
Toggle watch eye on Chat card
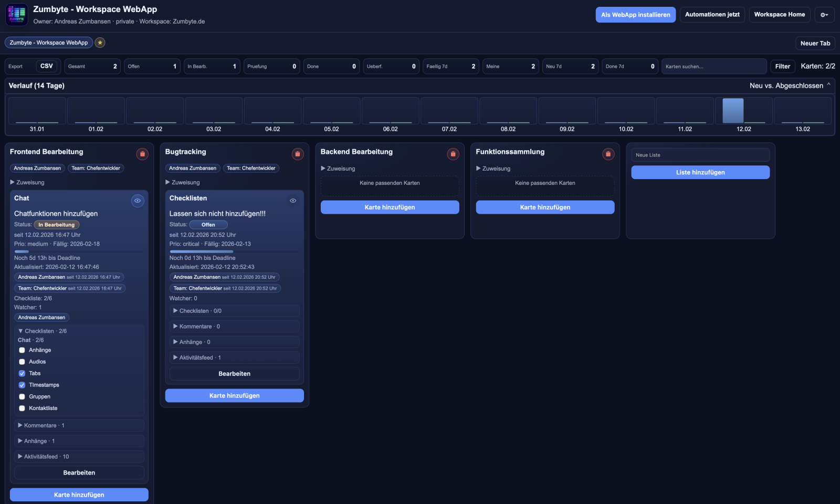pyautogui.click(x=138, y=201)
